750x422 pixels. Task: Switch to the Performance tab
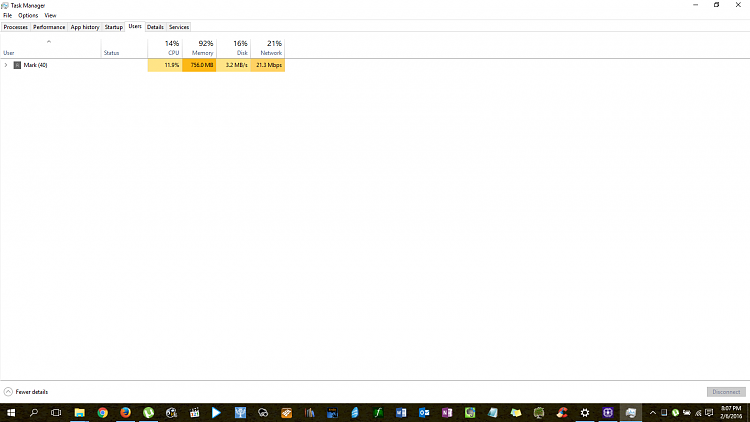click(x=49, y=27)
